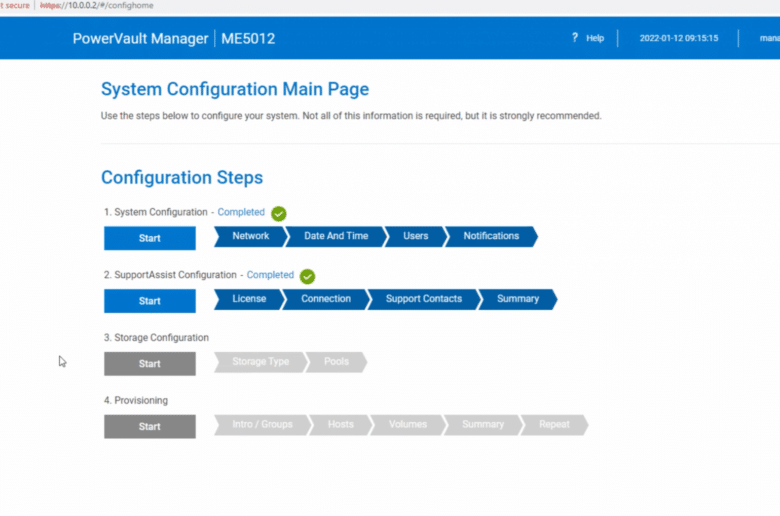
Task: Start the System Configuration step
Action: 150,238
